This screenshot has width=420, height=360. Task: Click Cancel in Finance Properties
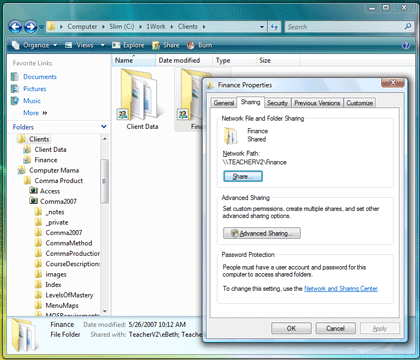pos(335,328)
